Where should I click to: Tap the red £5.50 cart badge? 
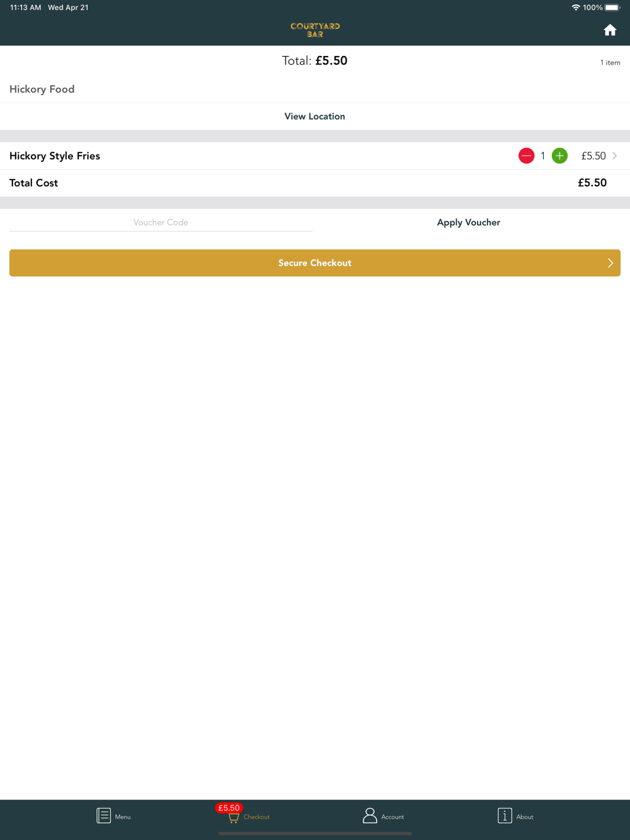pos(229,808)
